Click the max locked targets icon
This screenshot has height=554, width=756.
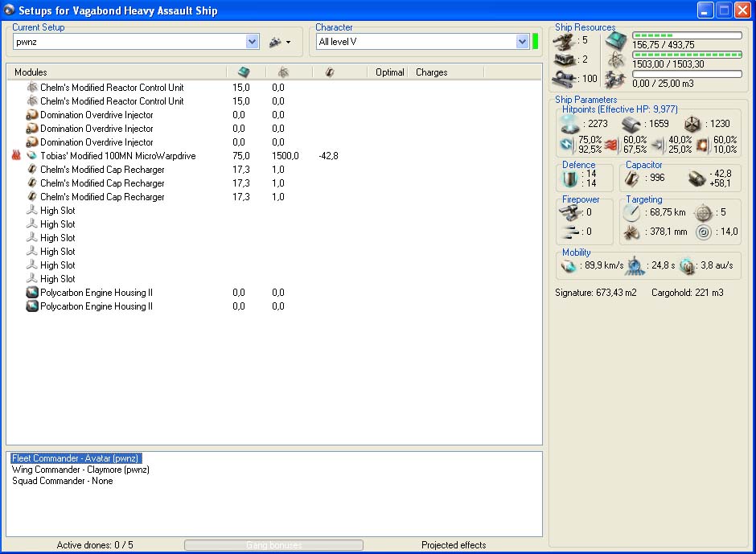pos(703,212)
